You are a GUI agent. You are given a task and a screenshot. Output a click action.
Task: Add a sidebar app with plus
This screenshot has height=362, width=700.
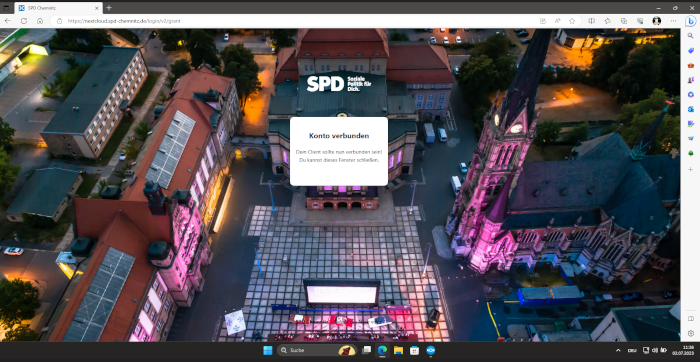[691, 169]
